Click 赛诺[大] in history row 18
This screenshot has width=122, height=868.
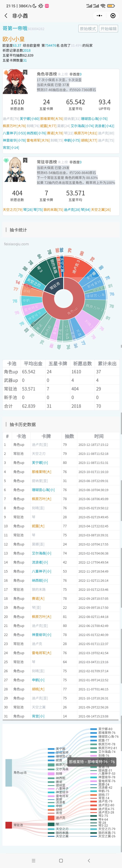click(38, 598)
